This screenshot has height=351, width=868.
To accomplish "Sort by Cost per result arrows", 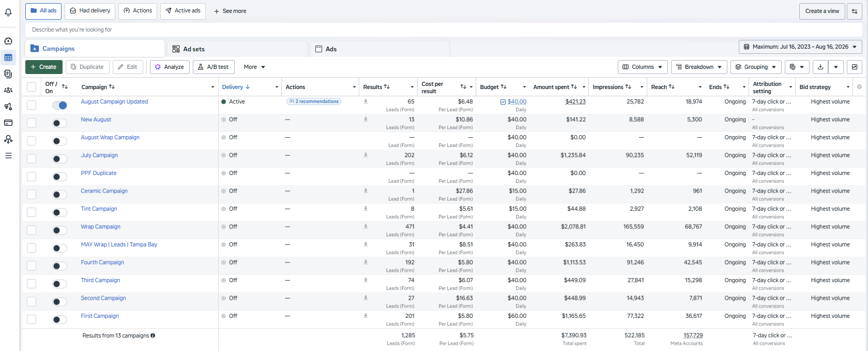I will pyautogui.click(x=463, y=87).
